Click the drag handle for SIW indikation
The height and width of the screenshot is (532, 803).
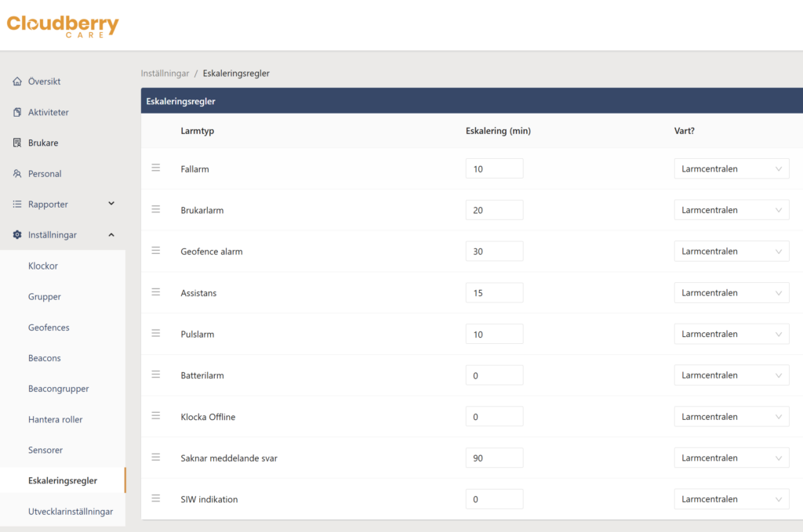tap(156, 498)
